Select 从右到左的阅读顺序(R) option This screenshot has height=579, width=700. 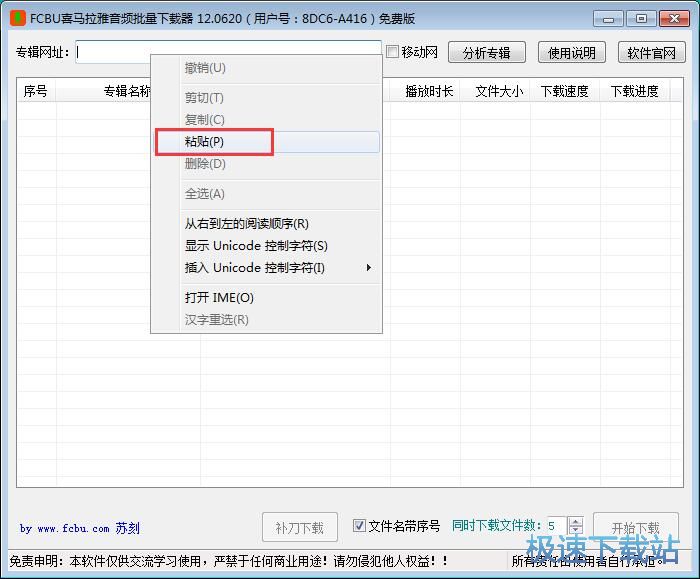coord(267,224)
